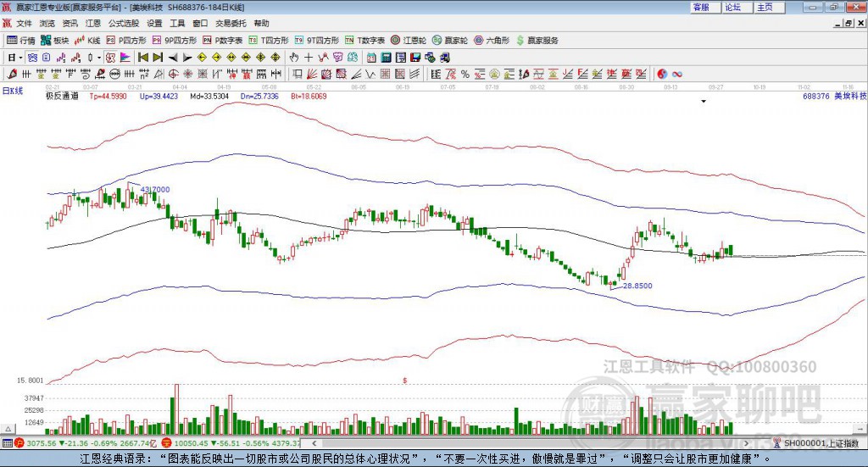Image resolution: width=868 pixels, height=467 pixels.
Task: Open the 帮助 menu
Action: (261, 23)
